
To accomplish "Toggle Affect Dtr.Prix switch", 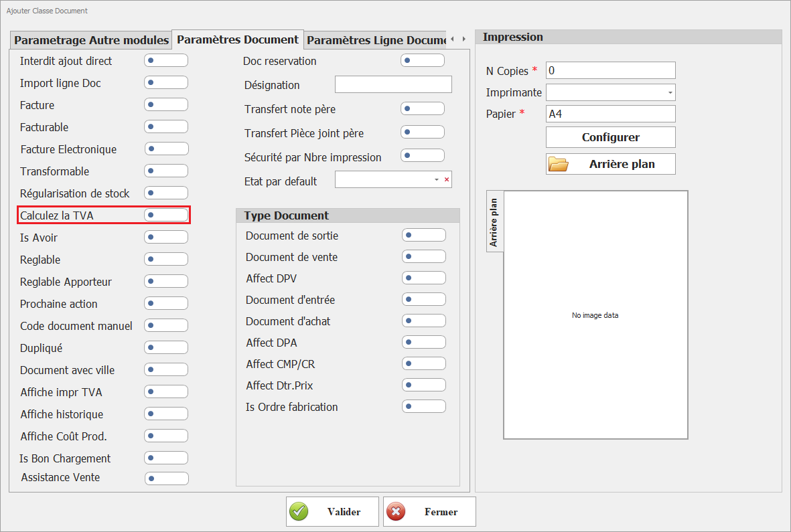I will coord(424,385).
